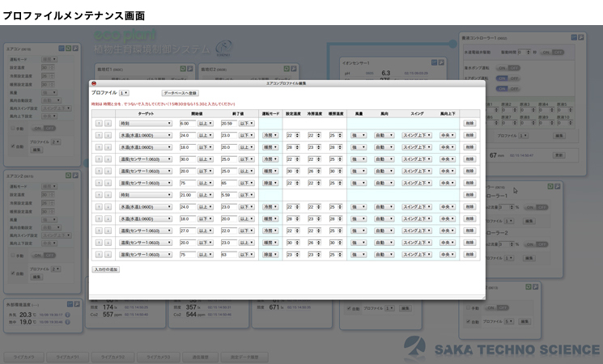The image size is (603, 364).
Task: Click info icon beside 地中 19.0 reading
Action: click(x=68, y=322)
